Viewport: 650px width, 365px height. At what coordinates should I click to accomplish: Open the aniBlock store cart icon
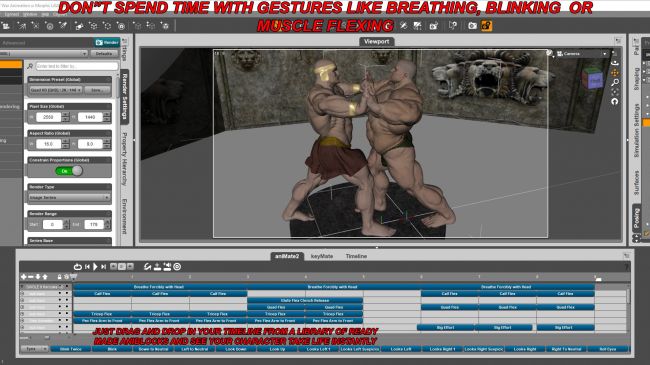pyautogui.click(x=73, y=277)
